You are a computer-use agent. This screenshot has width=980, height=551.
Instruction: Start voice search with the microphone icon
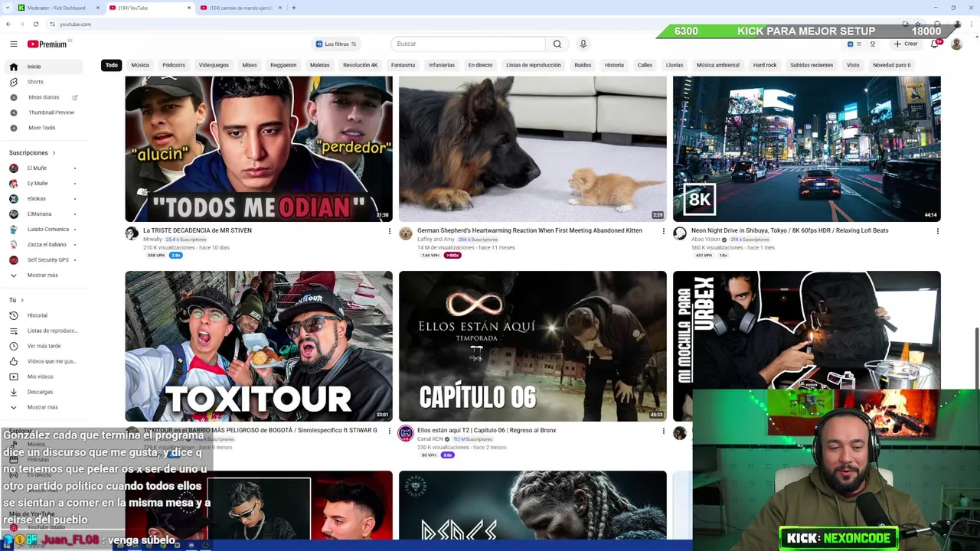pyautogui.click(x=583, y=44)
